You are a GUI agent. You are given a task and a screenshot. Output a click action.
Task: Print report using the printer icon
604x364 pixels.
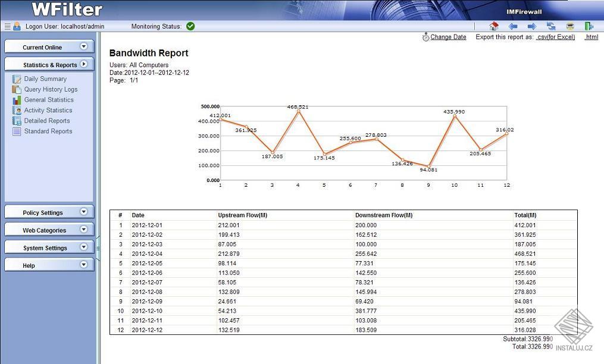(x=571, y=26)
